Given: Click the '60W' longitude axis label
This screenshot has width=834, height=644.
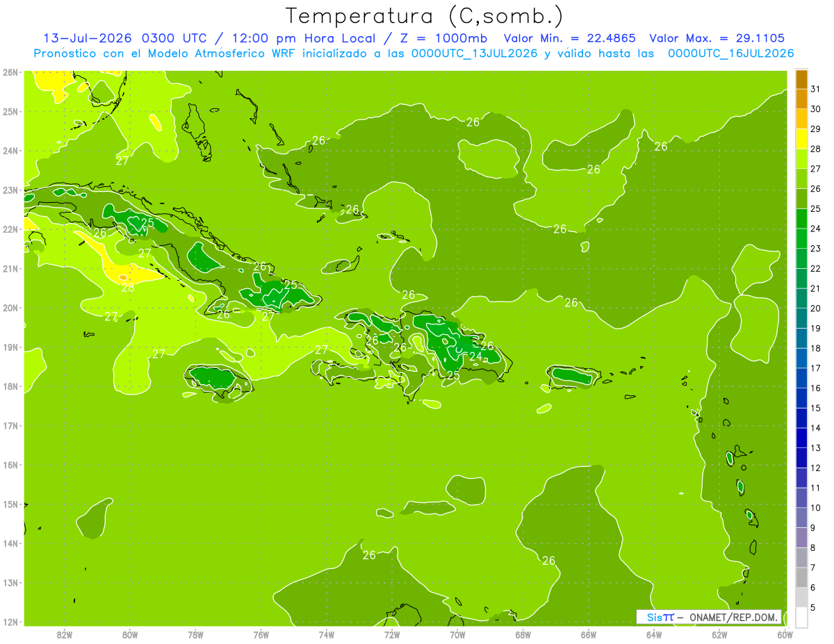Looking at the screenshot, I should click(x=785, y=634).
